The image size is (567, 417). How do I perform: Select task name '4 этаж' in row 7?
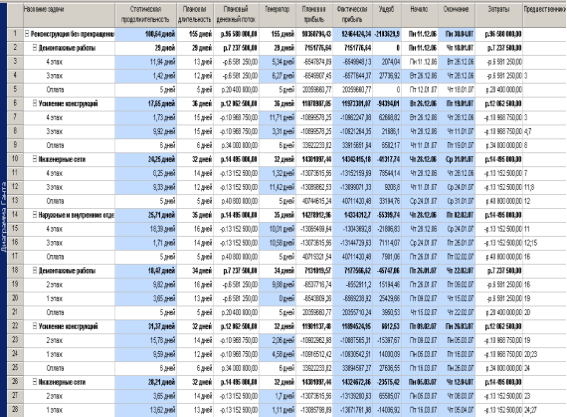tap(54, 118)
